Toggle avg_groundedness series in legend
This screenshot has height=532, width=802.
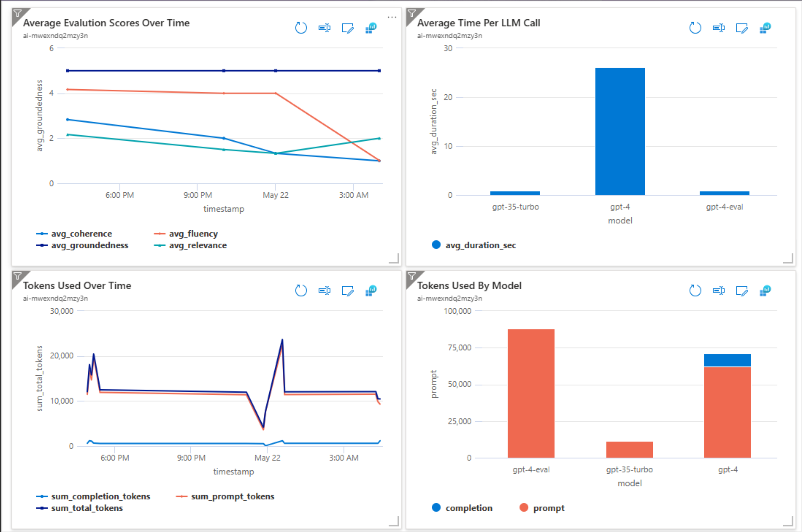tap(82, 245)
